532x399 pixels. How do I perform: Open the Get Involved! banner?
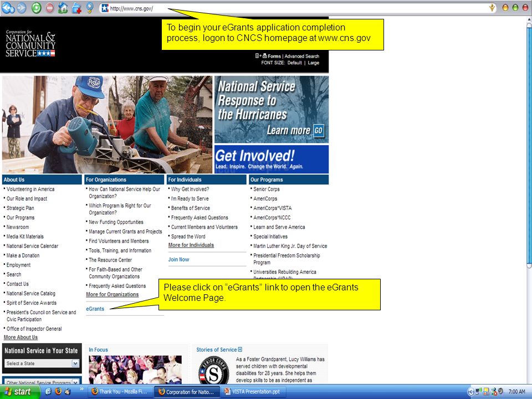point(272,159)
